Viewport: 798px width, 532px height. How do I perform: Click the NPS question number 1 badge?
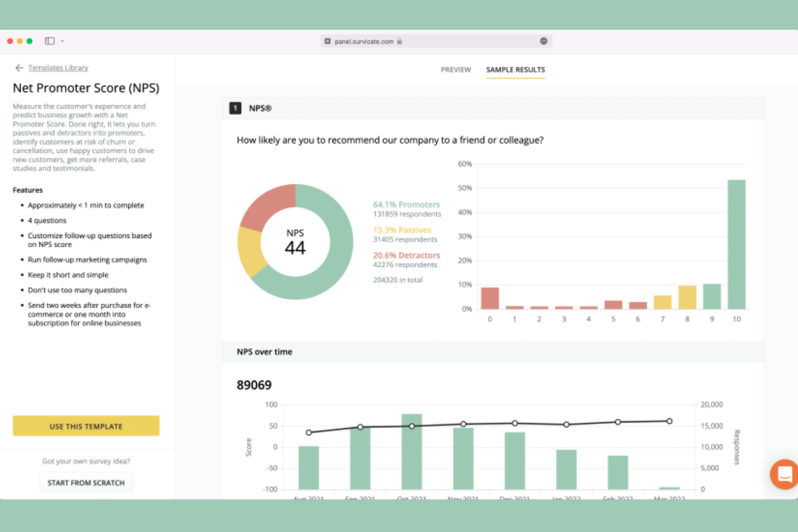[x=235, y=108]
